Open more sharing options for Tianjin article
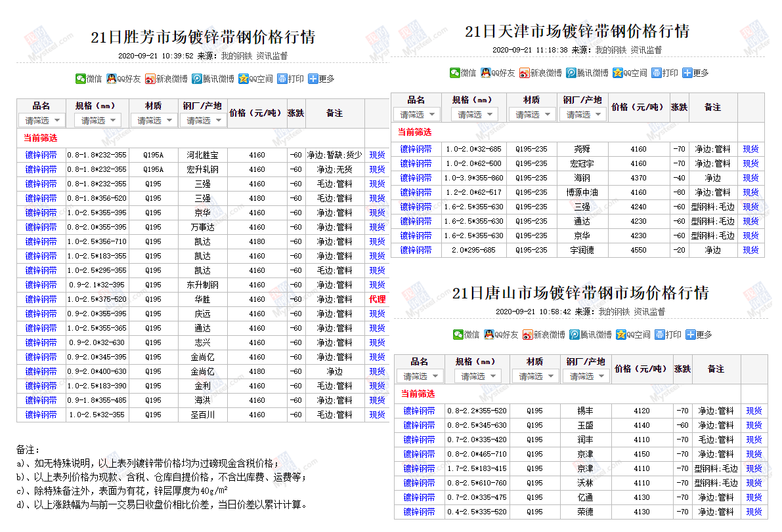Image resolution: width=782 pixels, height=532 pixels. point(687,73)
